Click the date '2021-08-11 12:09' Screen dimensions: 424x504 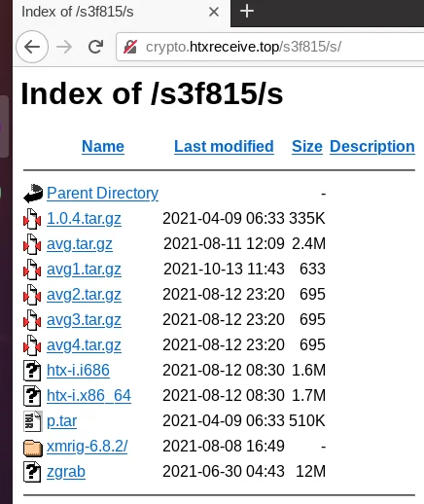(x=224, y=243)
